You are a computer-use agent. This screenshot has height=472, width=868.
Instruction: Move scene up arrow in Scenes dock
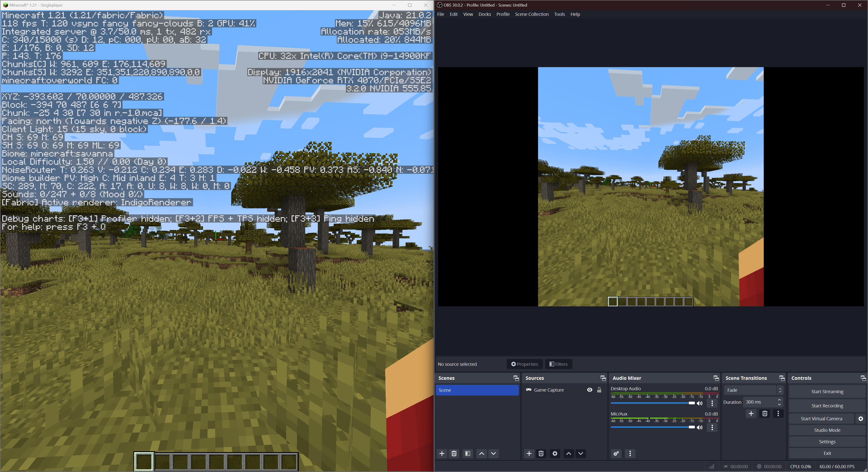tap(481, 453)
